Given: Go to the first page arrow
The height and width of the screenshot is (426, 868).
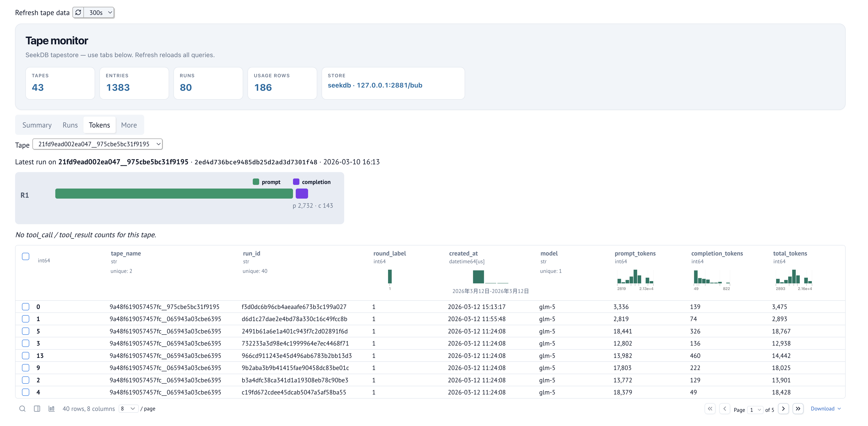Looking at the screenshot, I should [710, 409].
